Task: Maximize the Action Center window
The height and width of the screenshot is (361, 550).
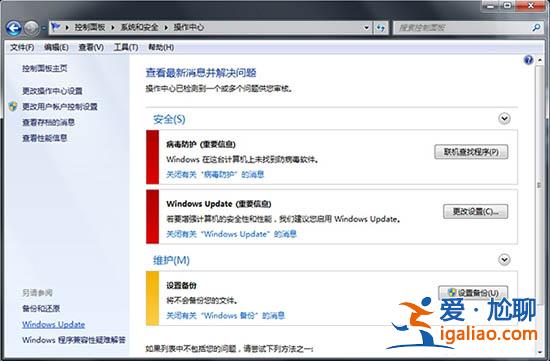Action: coord(508,5)
